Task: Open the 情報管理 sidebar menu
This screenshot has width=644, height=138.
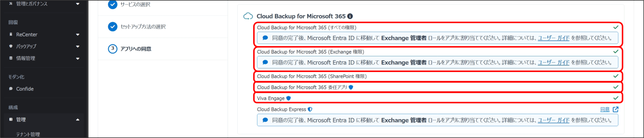Action: pos(78,58)
